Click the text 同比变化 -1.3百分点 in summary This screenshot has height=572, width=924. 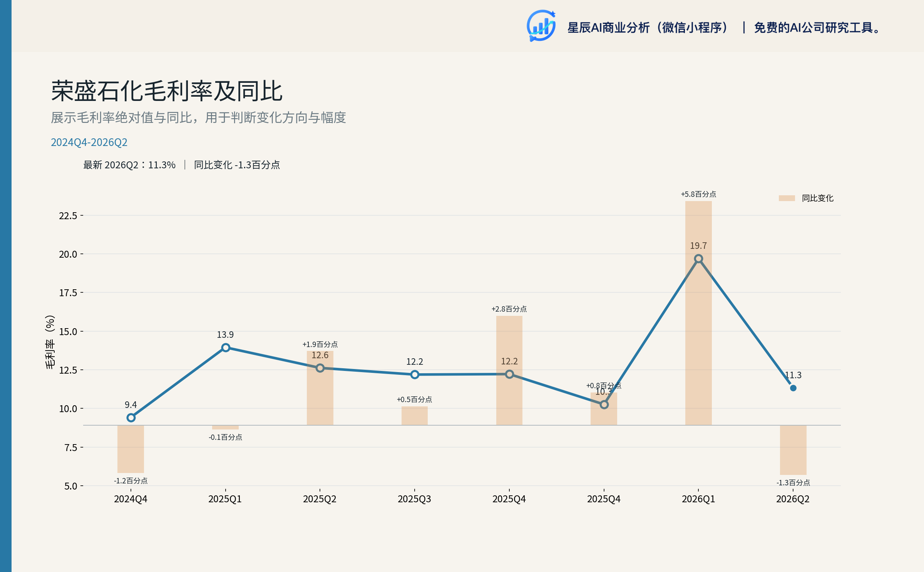237,165
